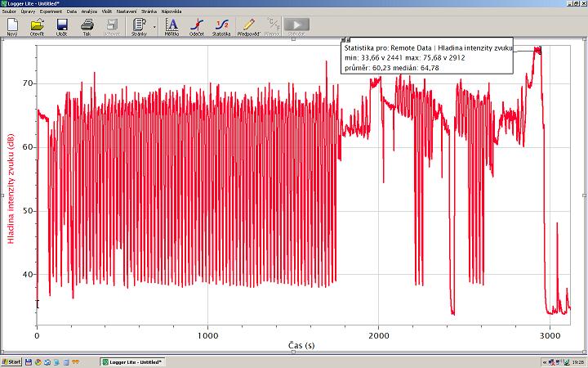The image size is (588, 368).
Task: Click the graph bottom edge selection handle
Action: [293, 352]
